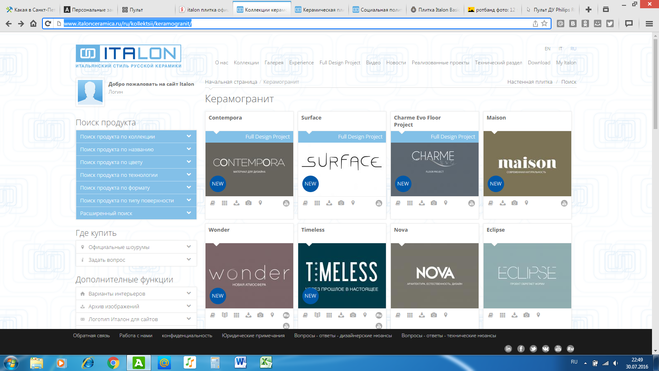This screenshot has height=371, width=659.
Task: Click 'Настенная плитка' link
Action: click(530, 82)
